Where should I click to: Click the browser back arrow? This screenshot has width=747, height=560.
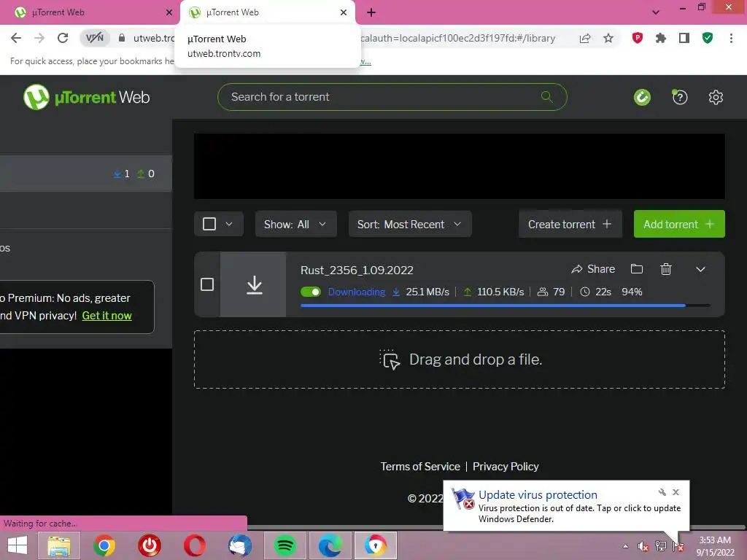[x=16, y=38]
